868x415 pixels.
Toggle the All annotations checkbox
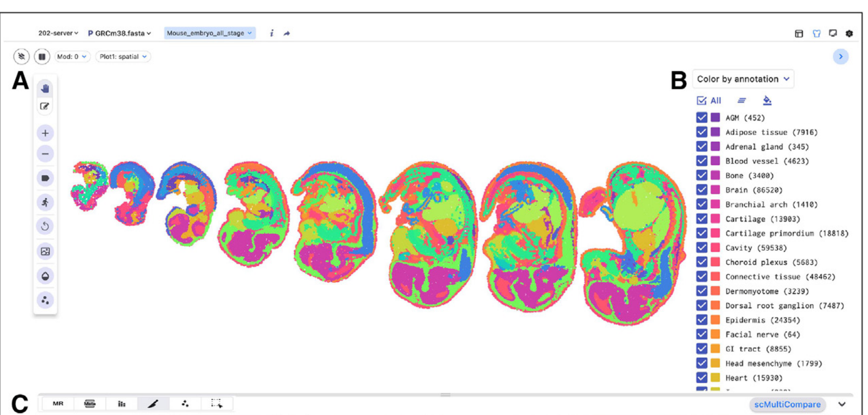click(701, 101)
